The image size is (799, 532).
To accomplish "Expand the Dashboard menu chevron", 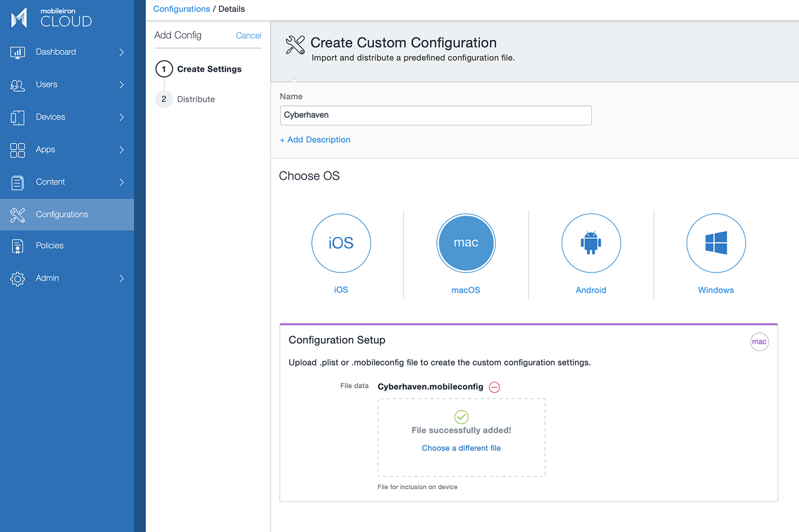I will (x=122, y=52).
